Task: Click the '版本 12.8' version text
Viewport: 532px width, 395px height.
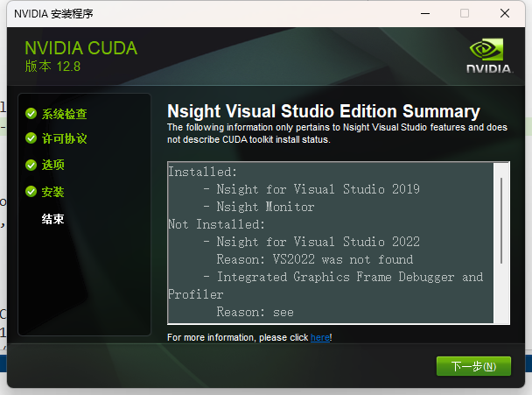Action: (x=52, y=67)
